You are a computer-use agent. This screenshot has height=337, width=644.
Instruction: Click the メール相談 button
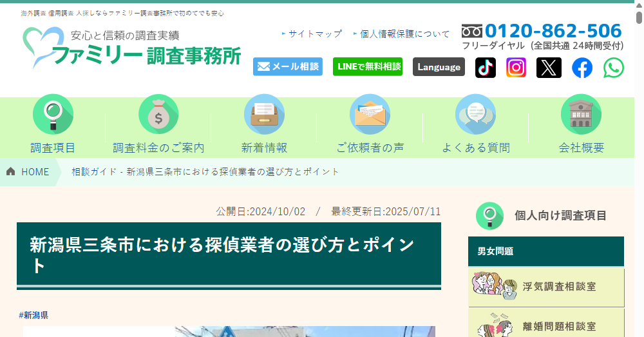(288, 67)
